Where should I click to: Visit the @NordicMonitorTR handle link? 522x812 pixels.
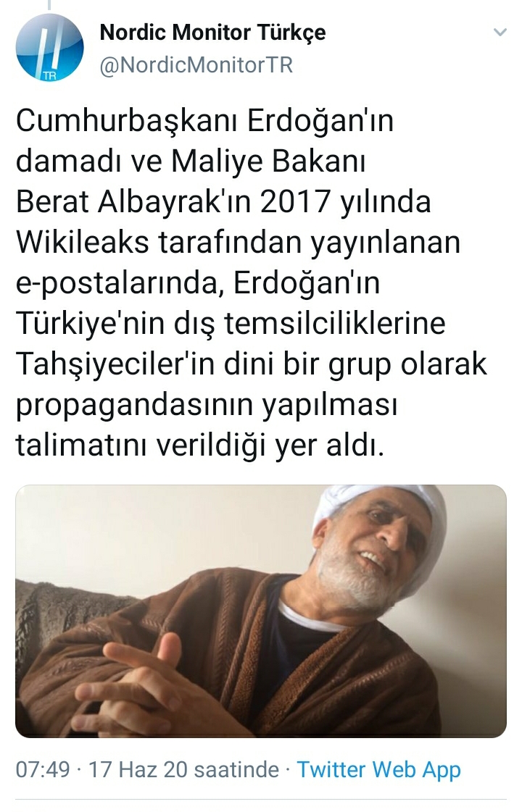pos(196,65)
